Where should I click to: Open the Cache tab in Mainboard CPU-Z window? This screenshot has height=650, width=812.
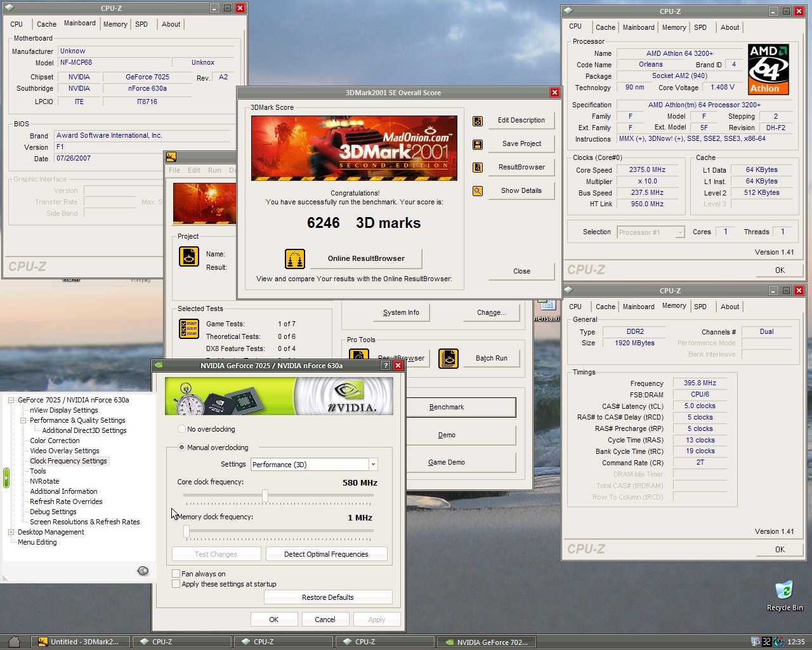pos(46,24)
